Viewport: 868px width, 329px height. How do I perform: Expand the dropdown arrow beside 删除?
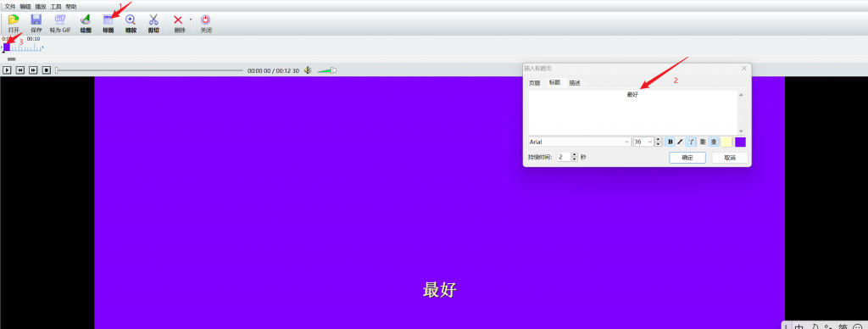(191, 20)
